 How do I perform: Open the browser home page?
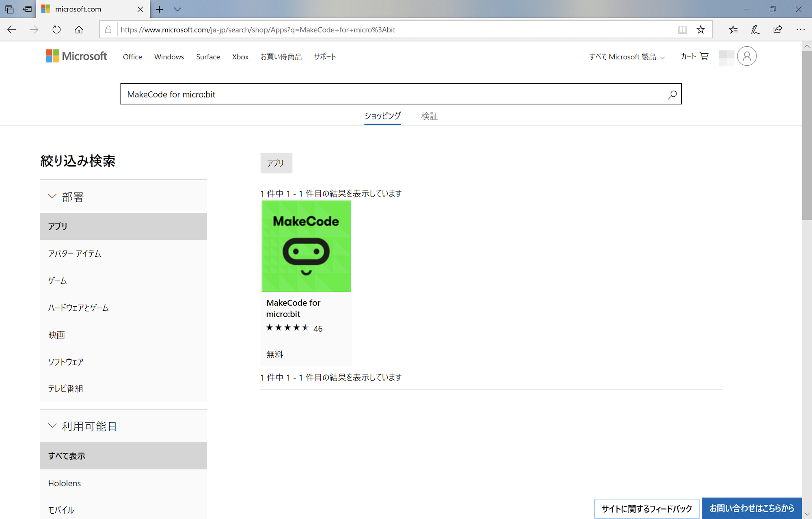[x=79, y=30]
